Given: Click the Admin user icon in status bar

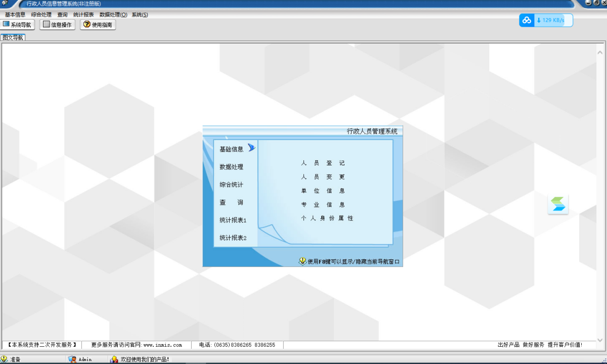Looking at the screenshot, I should coord(72,359).
